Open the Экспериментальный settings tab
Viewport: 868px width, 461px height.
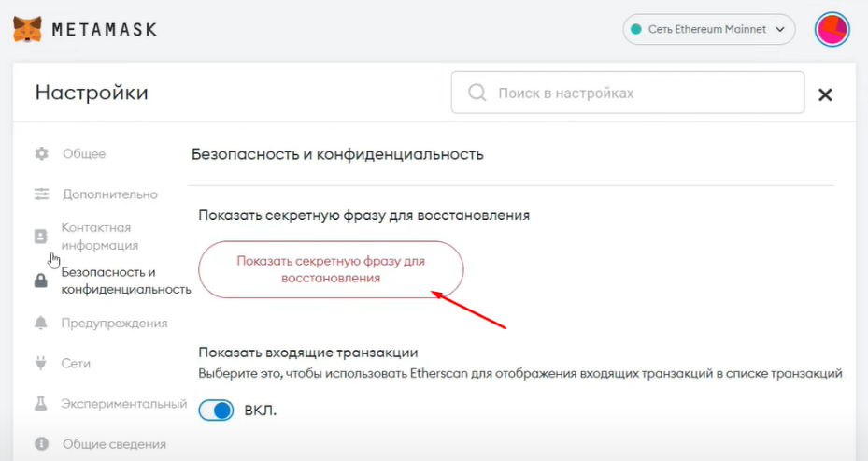(x=124, y=403)
